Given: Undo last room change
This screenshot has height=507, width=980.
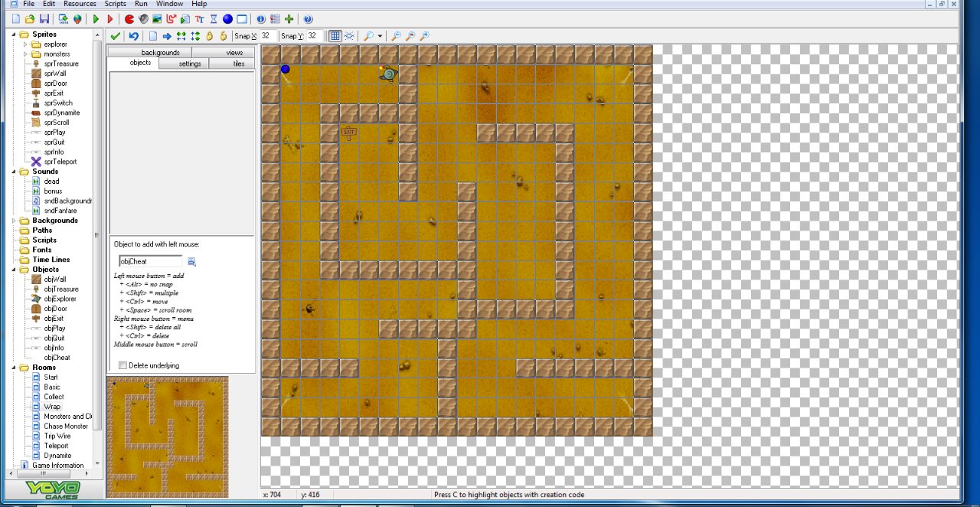Looking at the screenshot, I should coord(133,36).
